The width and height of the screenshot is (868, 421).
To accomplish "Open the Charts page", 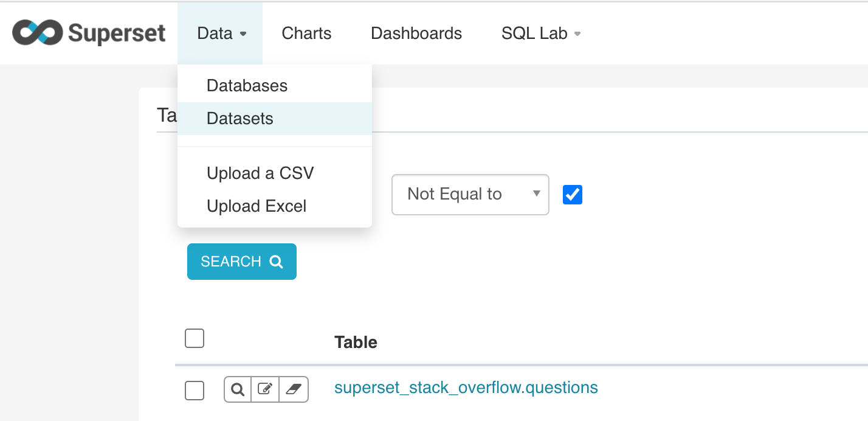I will pos(306,33).
